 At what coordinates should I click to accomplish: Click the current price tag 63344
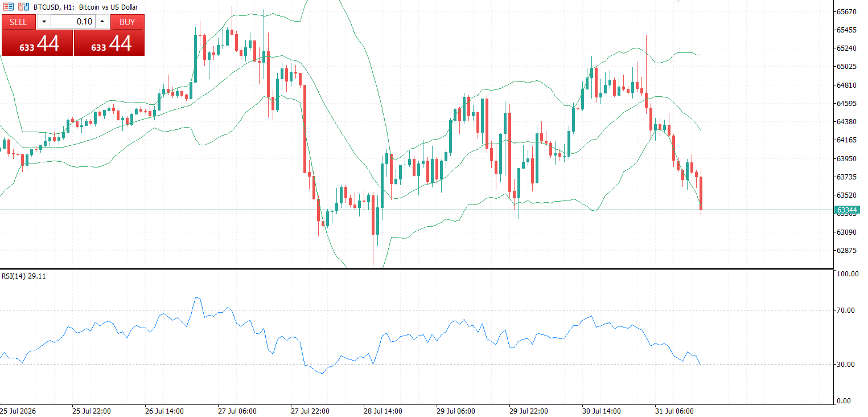click(848, 210)
